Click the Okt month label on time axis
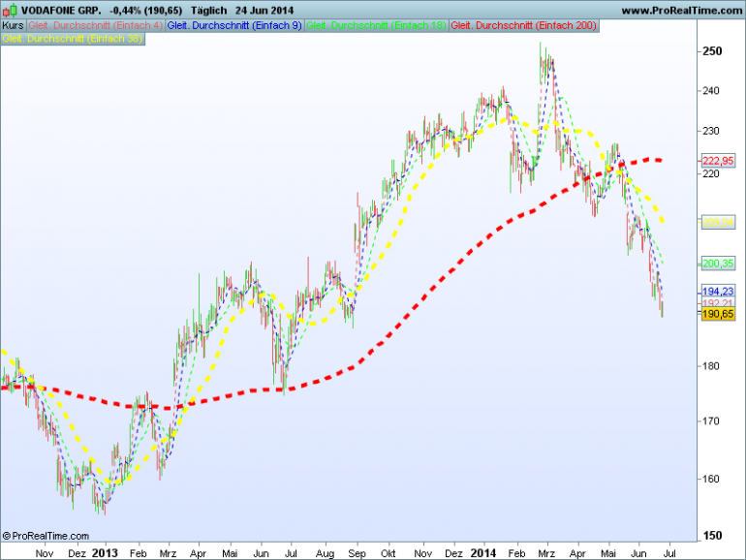Viewport: 746px width, 560px height. 389,553
